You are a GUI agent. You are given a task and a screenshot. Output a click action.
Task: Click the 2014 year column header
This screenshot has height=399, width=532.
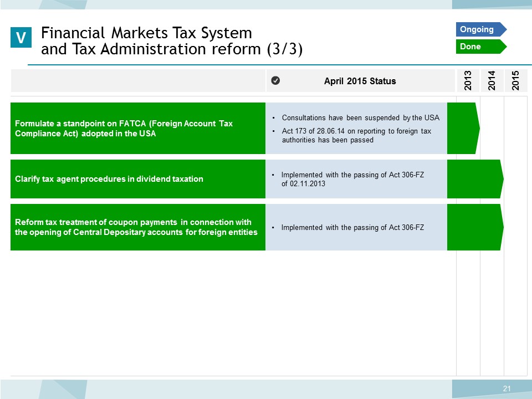pyautogui.click(x=492, y=81)
